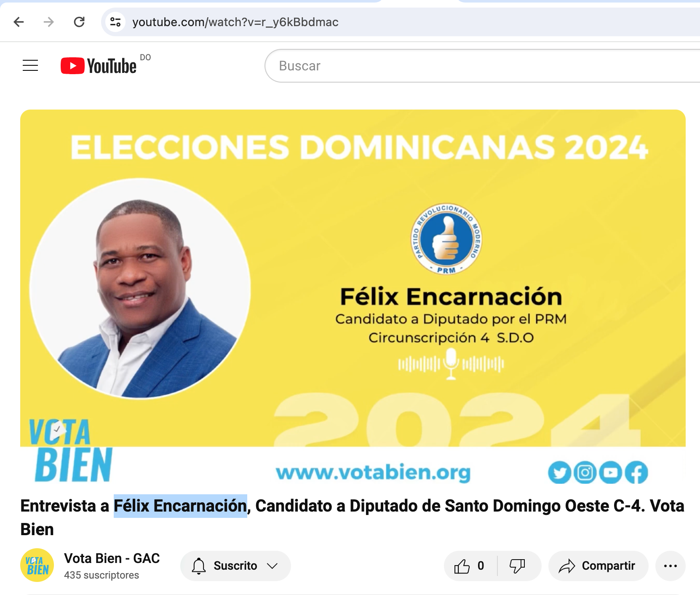Click the browser forward arrow
The image size is (700, 595).
(x=49, y=22)
